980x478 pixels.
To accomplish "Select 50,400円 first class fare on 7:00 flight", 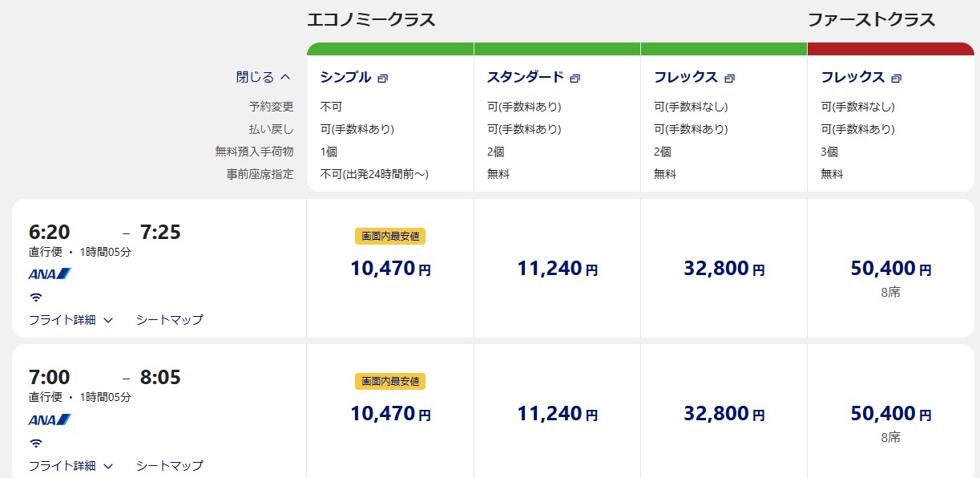I will (891, 414).
